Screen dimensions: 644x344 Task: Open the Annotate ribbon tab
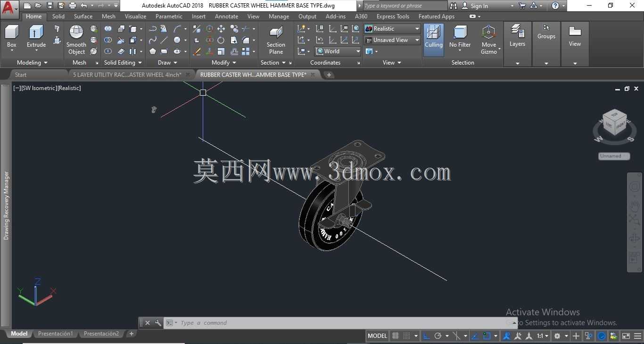(226, 16)
